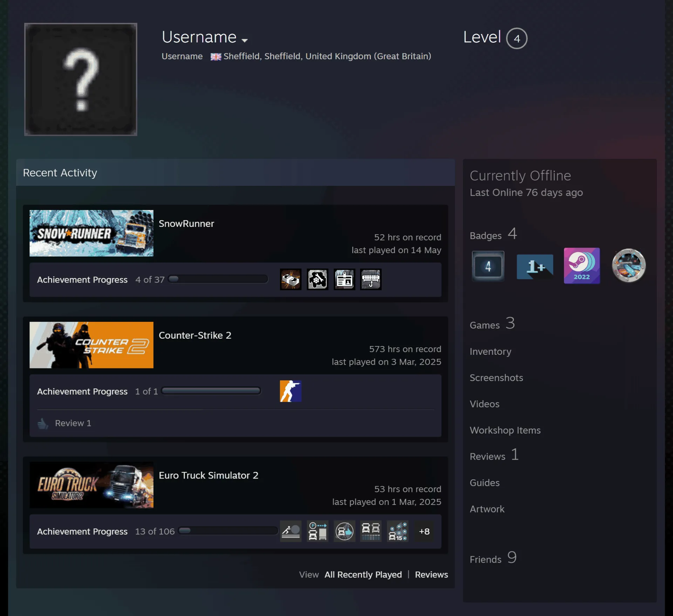The width and height of the screenshot is (673, 616).
Task: Open the Steam 2022 badge
Action: 582,266
